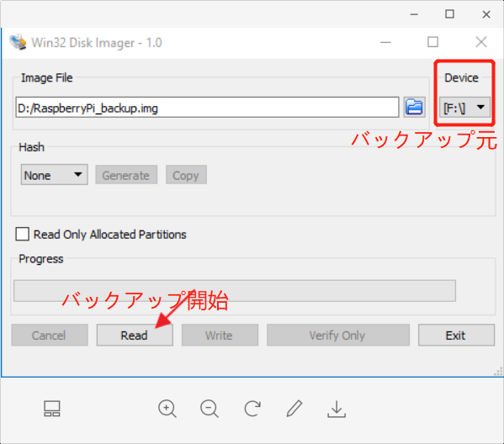Close the Win32 Disk Imager window
Viewport: 504px width, 444px height.
480,42
